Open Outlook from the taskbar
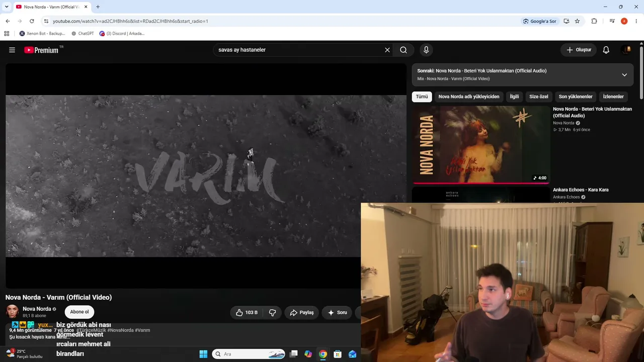 [352, 354]
